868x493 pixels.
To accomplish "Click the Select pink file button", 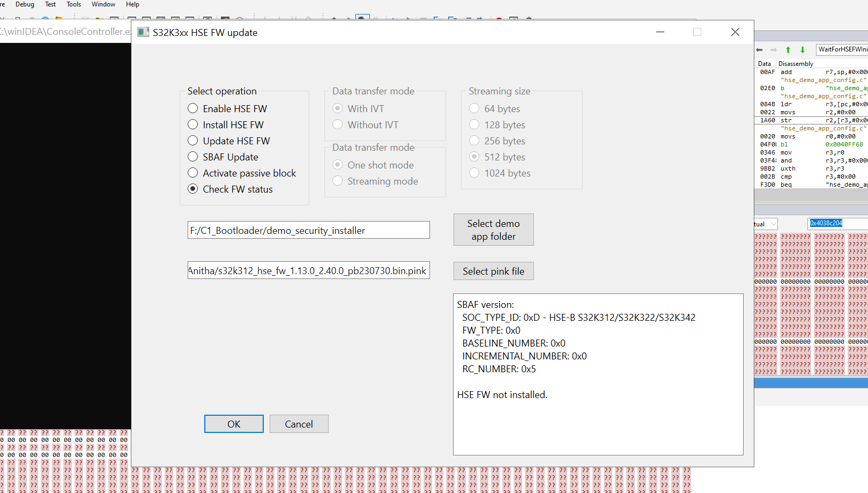I will [493, 271].
